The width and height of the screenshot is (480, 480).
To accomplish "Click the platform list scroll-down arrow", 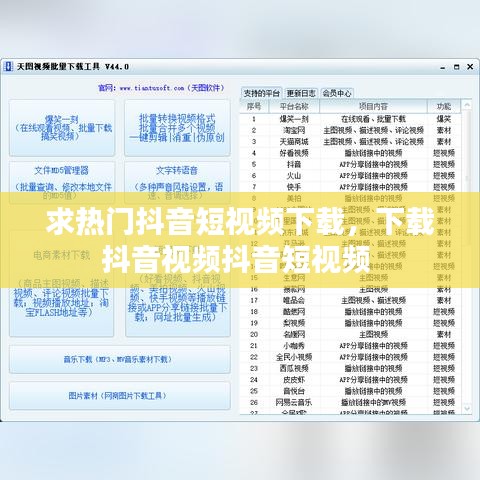I will point(467,408).
